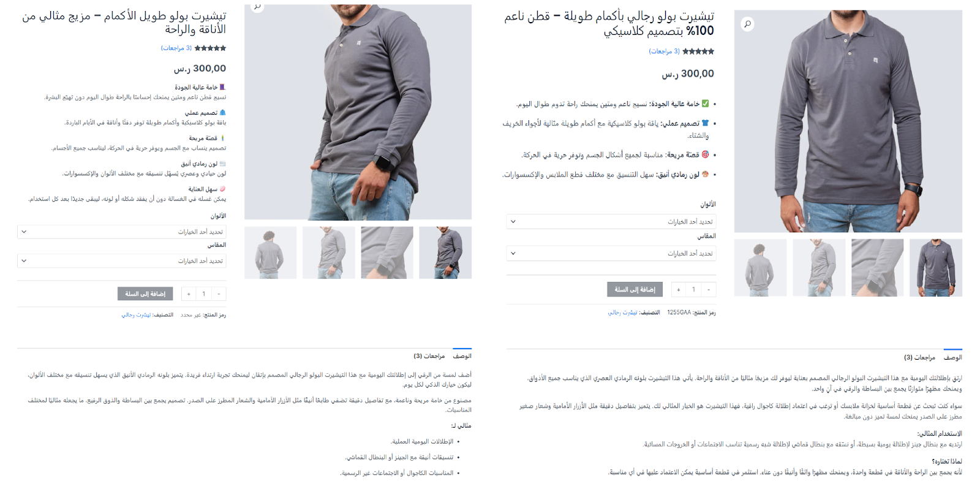This screenshot has height=489, width=980.
Task: Click the magnifier zoom icon on left product image
Action: point(258,7)
